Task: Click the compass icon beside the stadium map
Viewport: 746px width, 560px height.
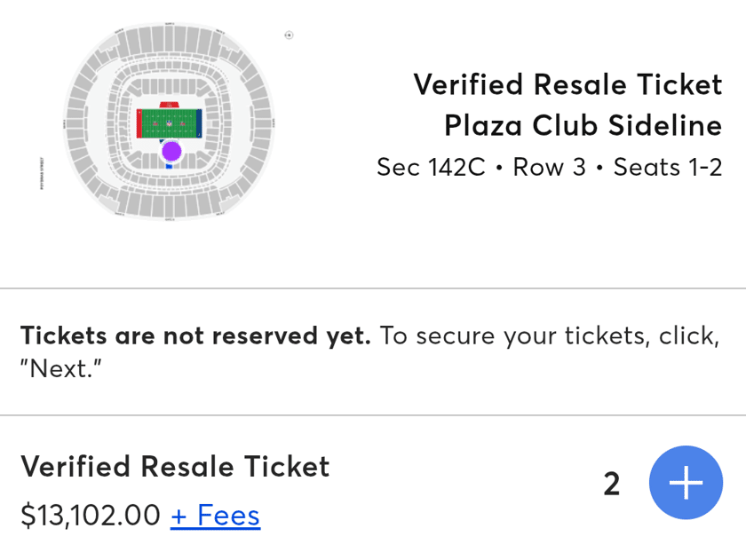Action: click(289, 35)
